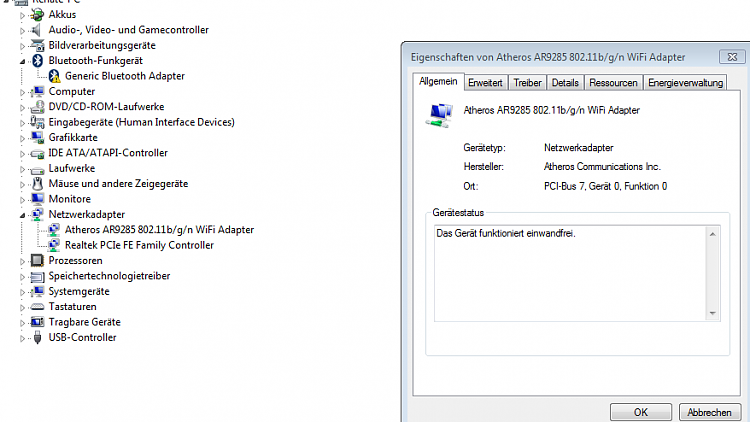The width and height of the screenshot is (750, 422).
Task: Expand the Monitore node
Action: (x=22, y=200)
